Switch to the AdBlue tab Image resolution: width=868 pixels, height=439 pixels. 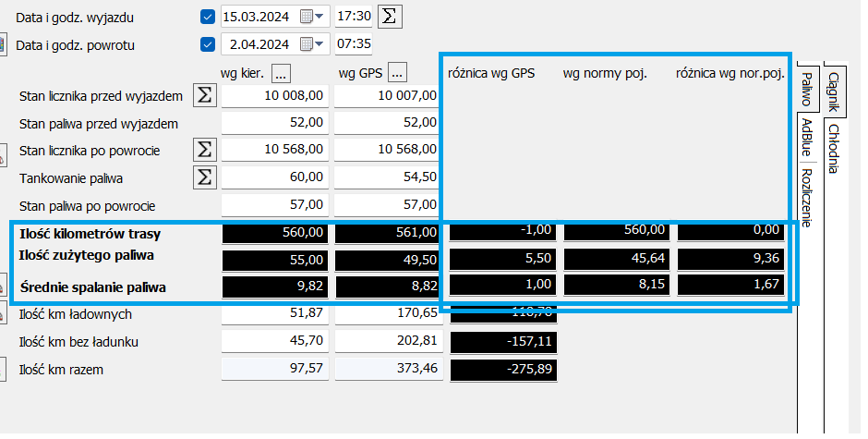806,138
